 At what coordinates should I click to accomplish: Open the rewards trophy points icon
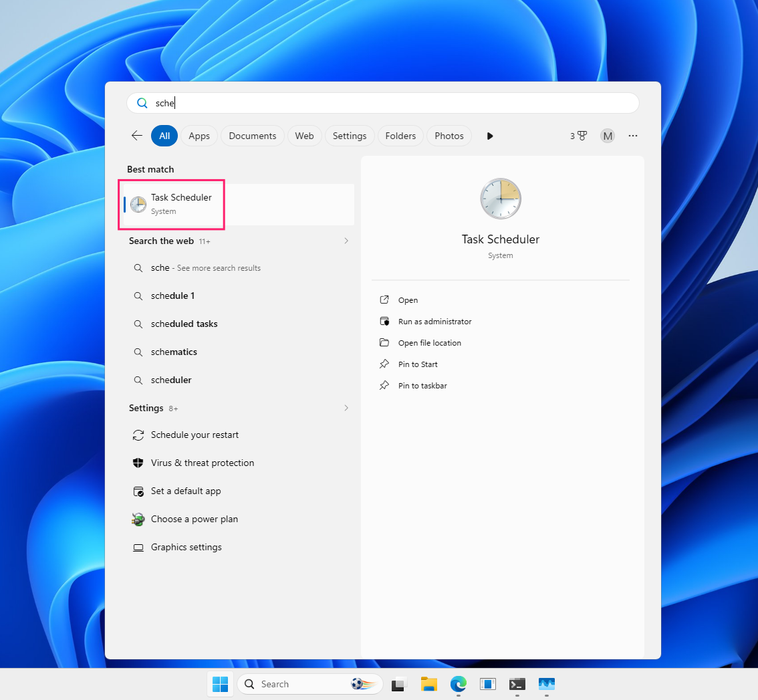pos(578,136)
